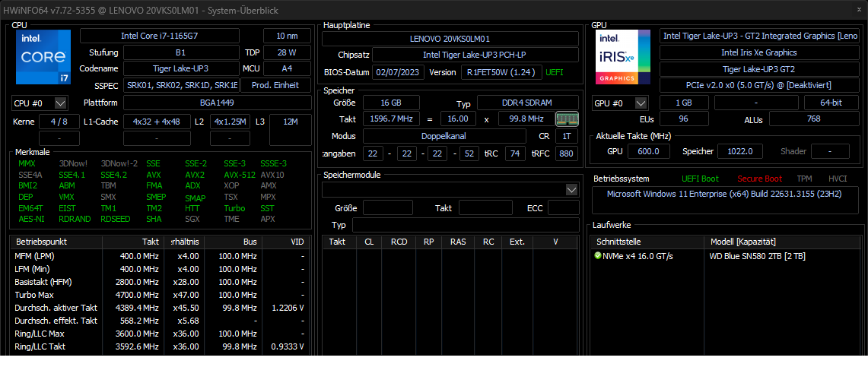Image resolution: width=868 pixels, height=367 pixels.
Task: Click the red Secure Boot indicator
Action: click(758, 179)
